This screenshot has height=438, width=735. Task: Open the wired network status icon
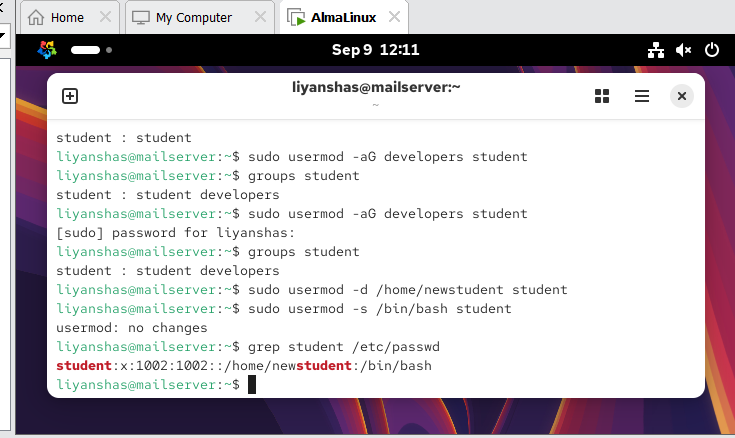click(x=656, y=50)
